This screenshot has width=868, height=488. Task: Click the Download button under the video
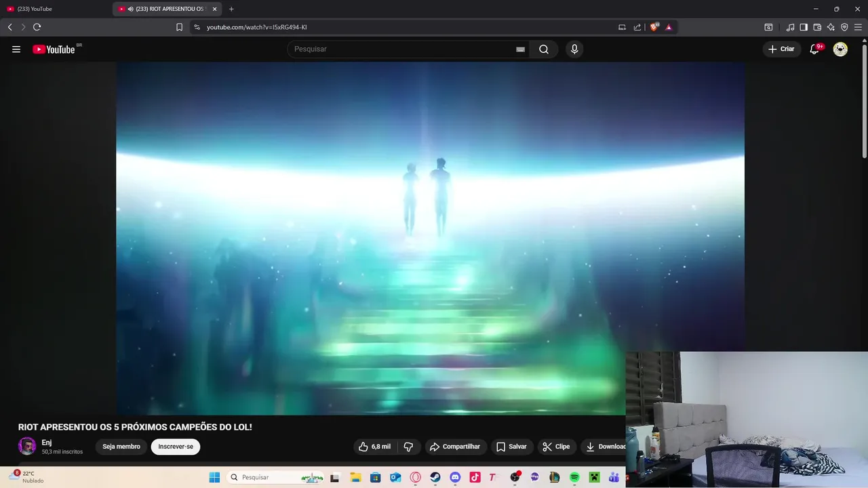point(605,447)
